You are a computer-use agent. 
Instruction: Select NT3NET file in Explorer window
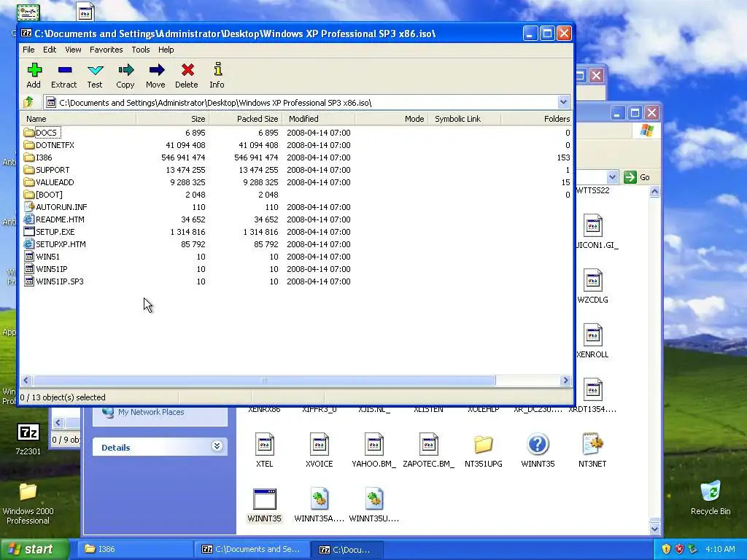[x=592, y=451]
